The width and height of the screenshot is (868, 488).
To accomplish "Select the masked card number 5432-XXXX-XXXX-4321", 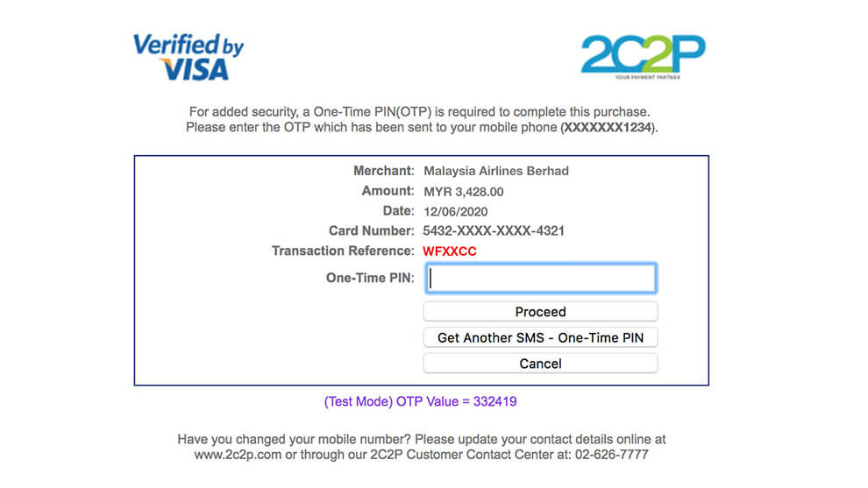I will click(x=494, y=230).
